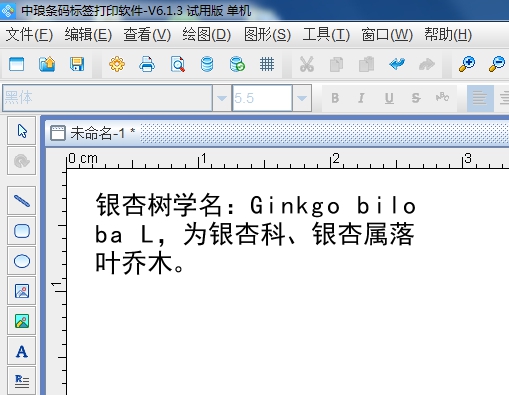Toggle italic formatting button
The width and height of the screenshot is (509, 395).
361,98
